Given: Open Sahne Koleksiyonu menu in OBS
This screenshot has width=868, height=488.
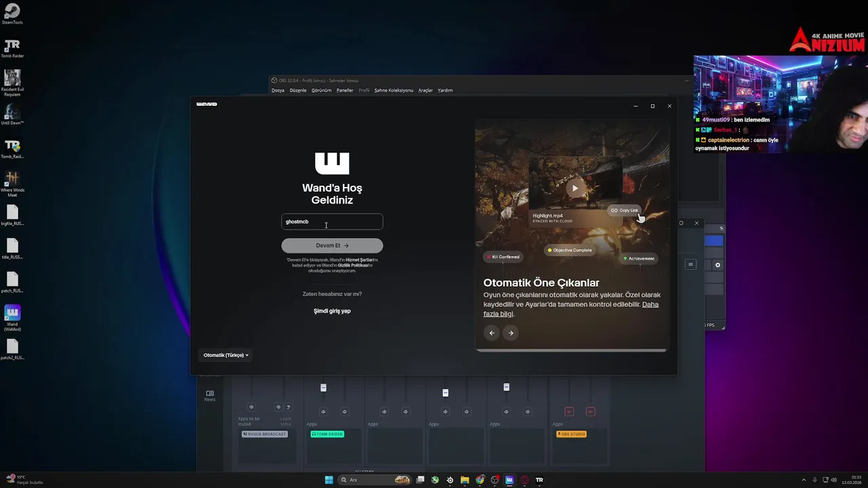Looking at the screenshot, I should [393, 90].
